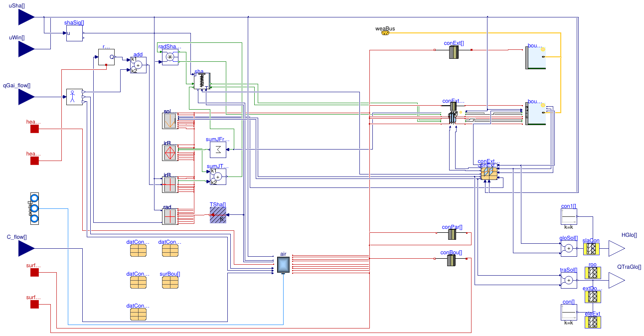Select the sha shade block
This screenshot has height=336, width=644.
tap(202, 81)
